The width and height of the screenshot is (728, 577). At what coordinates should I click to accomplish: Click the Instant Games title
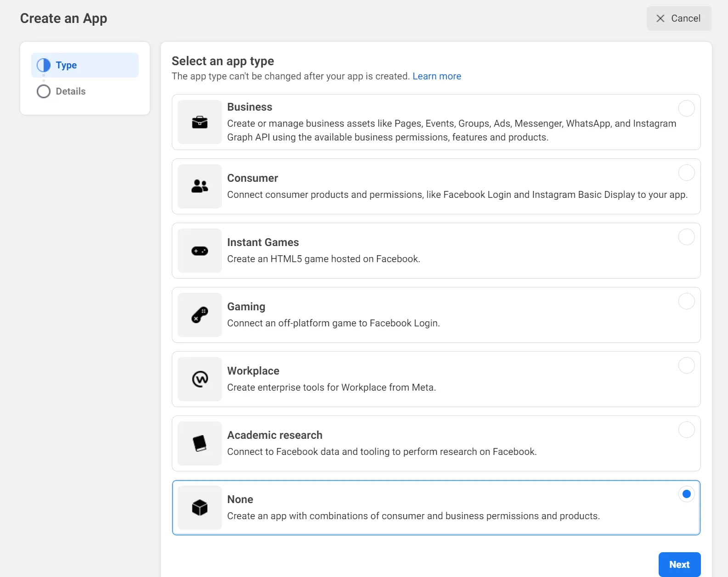point(263,242)
